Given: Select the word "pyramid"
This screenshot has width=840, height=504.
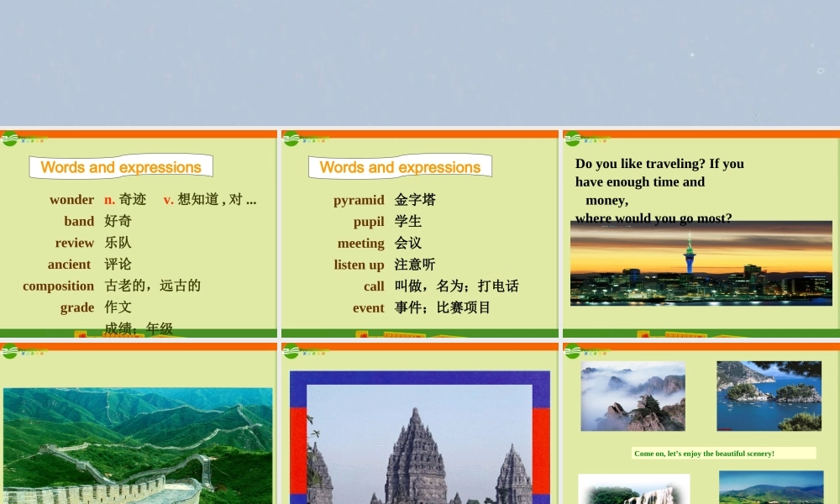Looking at the screenshot, I should [359, 200].
